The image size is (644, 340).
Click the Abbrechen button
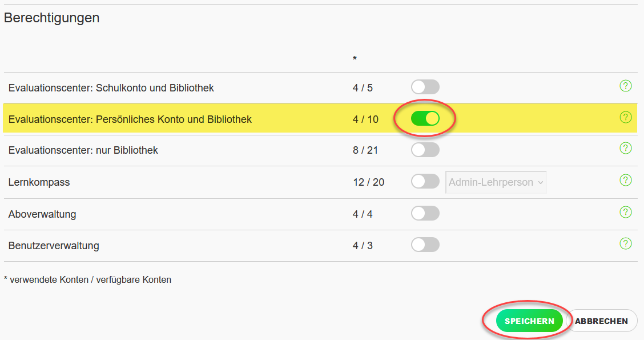tap(601, 321)
